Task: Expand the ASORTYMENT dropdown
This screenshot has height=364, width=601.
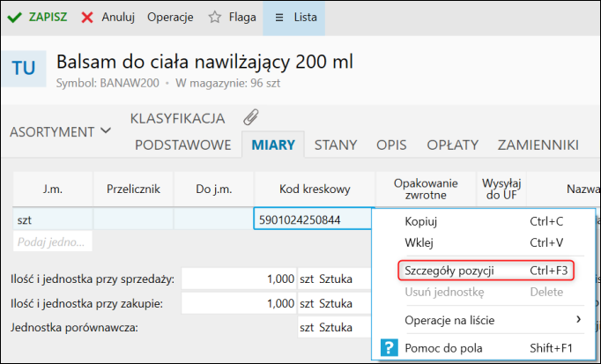Action: [60, 131]
